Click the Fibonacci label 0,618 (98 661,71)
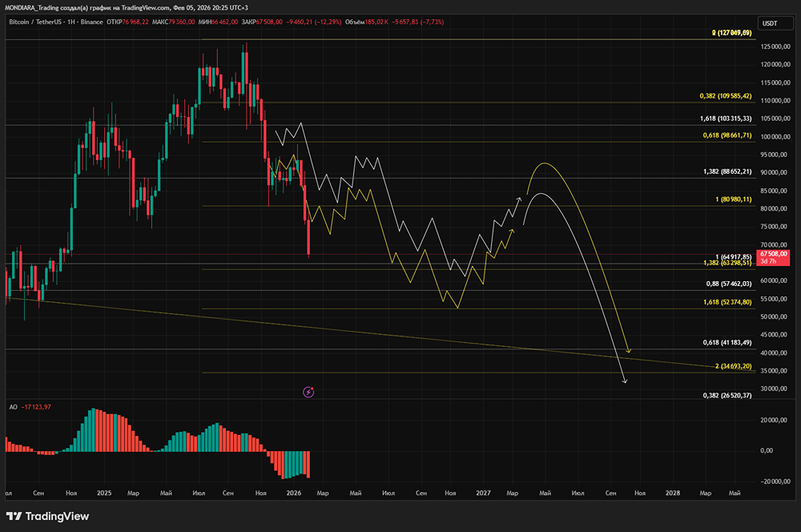Screen dimensions: 801x532 click(x=727, y=135)
